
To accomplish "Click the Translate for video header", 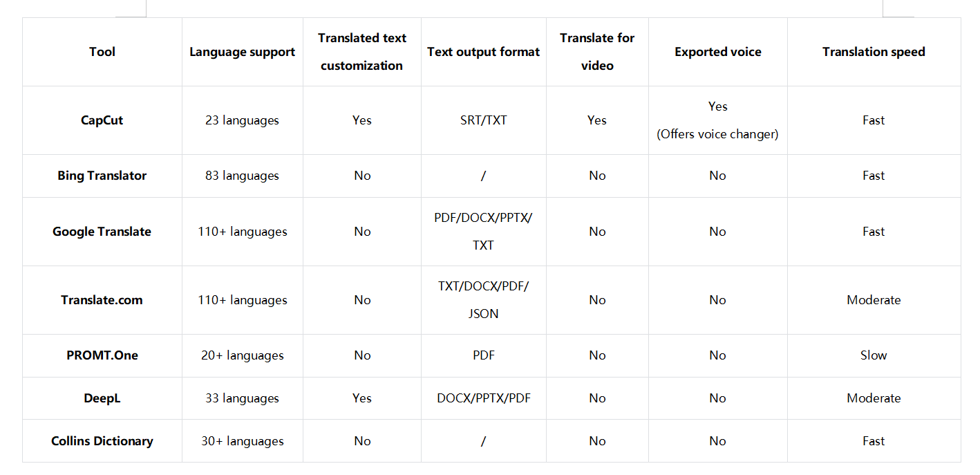I will point(596,52).
